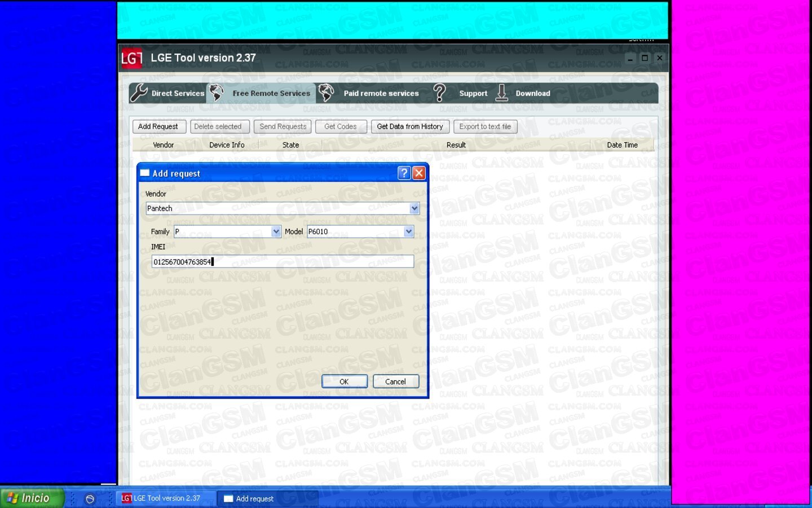Click the globe icon beside Paid remote services
This screenshot has width=812, height=508.
[x=326, y=93]
